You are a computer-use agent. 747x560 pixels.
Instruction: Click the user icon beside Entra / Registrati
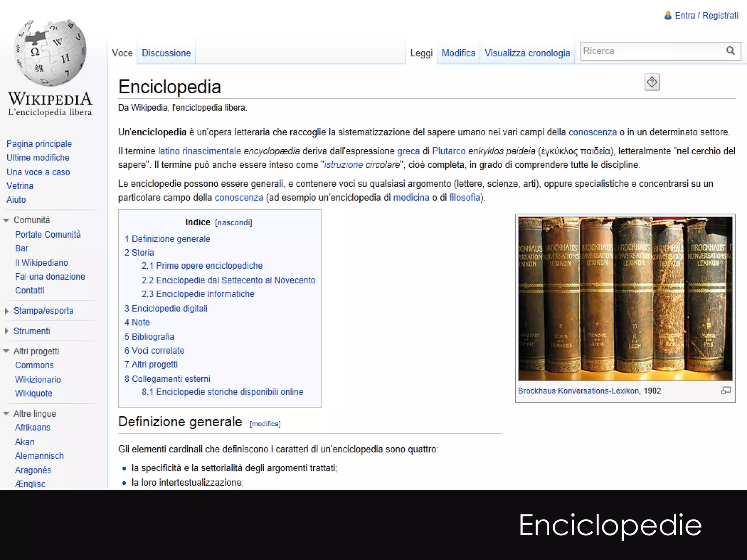(x=668, y=15)
